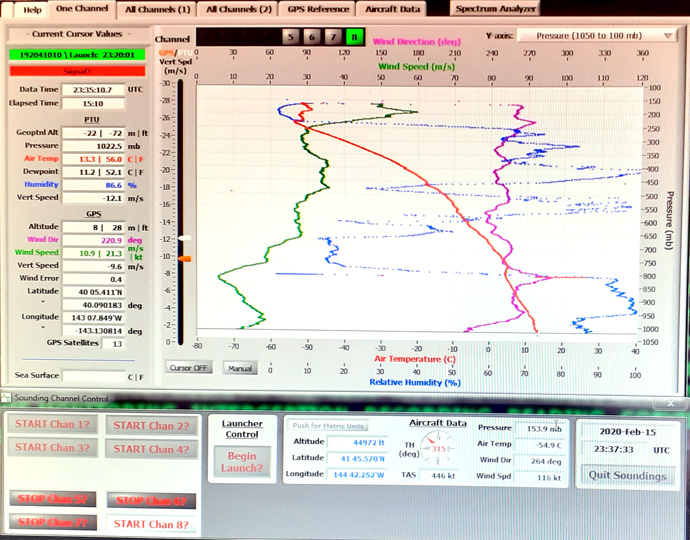Open the Y-axis Pressure dropdown
690x540 pixels.
(598, 36)
